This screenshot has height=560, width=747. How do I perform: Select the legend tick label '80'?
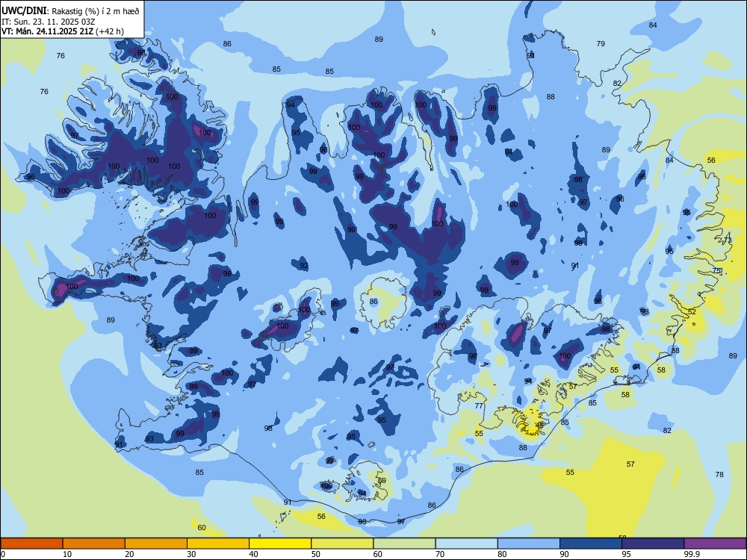click(x=502, y=554)
